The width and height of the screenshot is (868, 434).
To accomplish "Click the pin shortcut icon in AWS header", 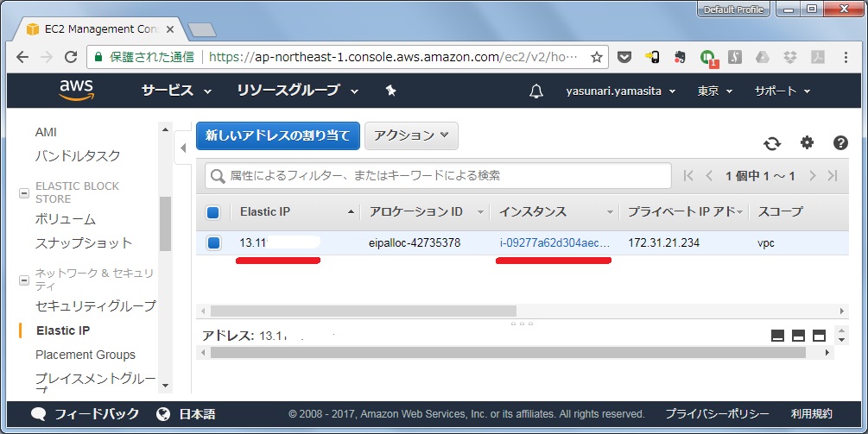I will [x=391, y=91].
